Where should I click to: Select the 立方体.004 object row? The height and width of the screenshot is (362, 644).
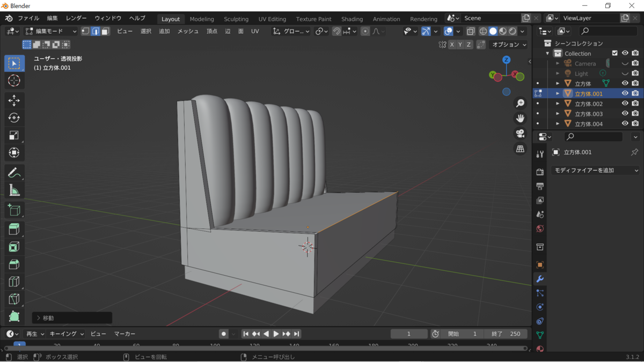click(588, 124)
